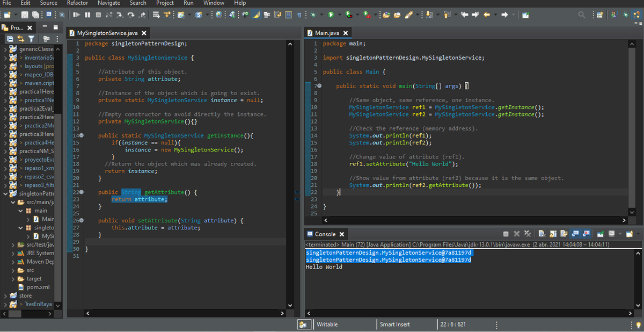Click the Coverage run icon
The image size is (644, 332).
(x=348, y=15)
